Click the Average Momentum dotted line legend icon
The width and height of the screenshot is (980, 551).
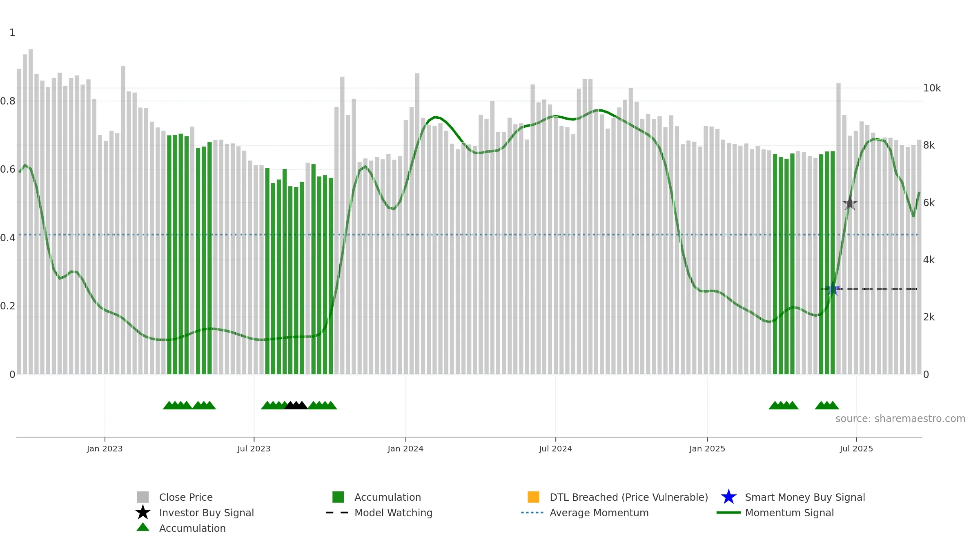tap(532, 513)
